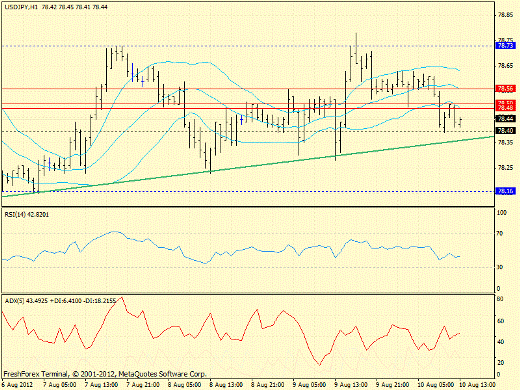
Task: Click the 78.35 price axis label
Action: click(505, 142)
